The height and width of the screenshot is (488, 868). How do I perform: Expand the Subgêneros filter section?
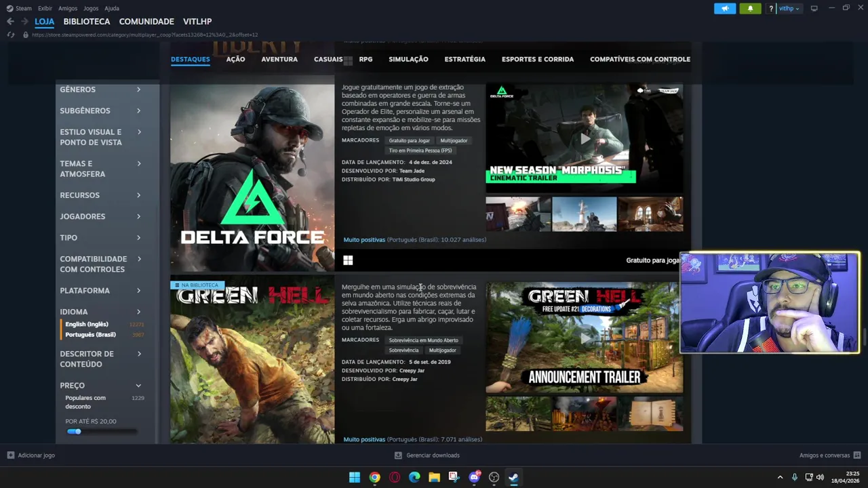point(100,110)
